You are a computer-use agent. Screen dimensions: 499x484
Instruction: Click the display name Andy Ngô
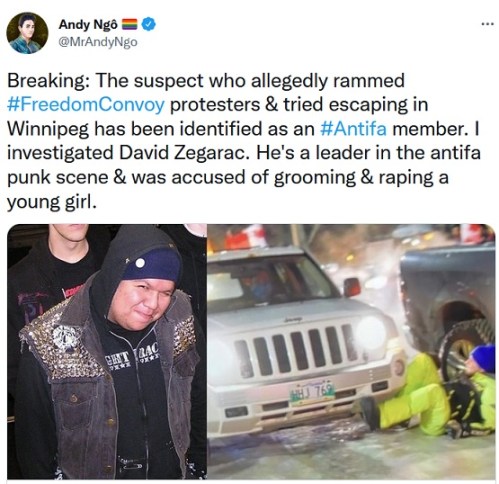pyautogui.click(x=88, y=24)
